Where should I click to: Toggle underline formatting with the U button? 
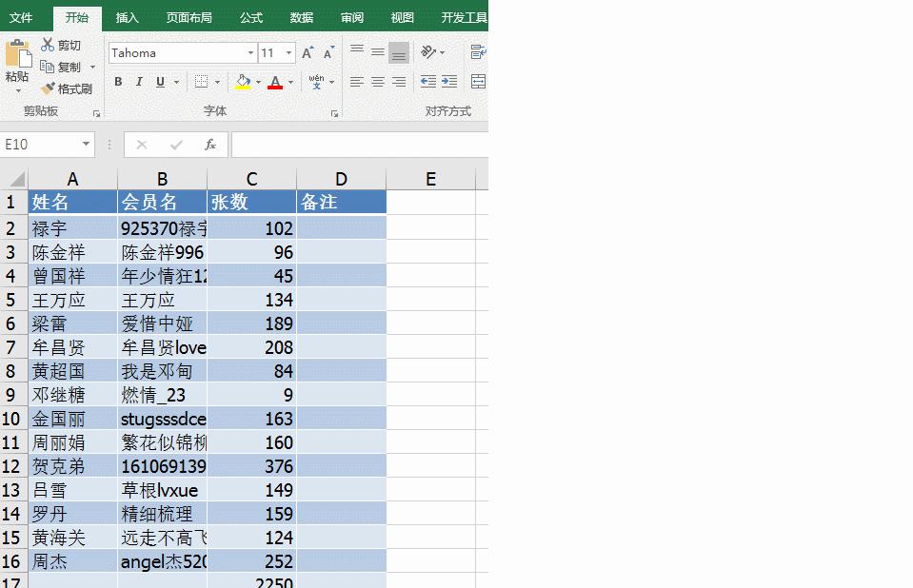tap(160, 81)
